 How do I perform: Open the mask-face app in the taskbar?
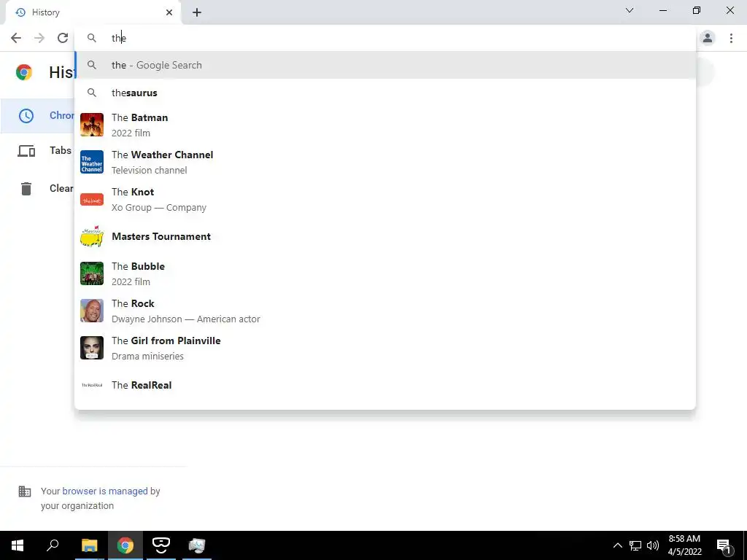tap(161, 545)
